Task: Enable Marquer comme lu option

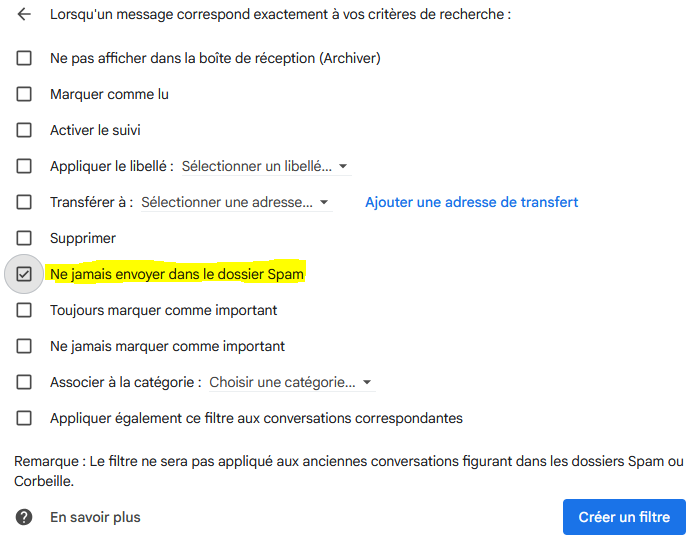Action: 24,94
